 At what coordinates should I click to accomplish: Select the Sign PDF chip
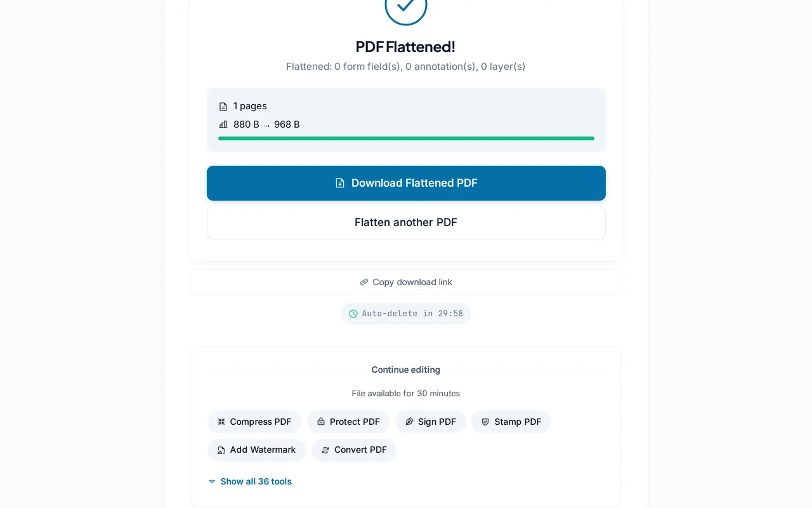pos(431,422)
